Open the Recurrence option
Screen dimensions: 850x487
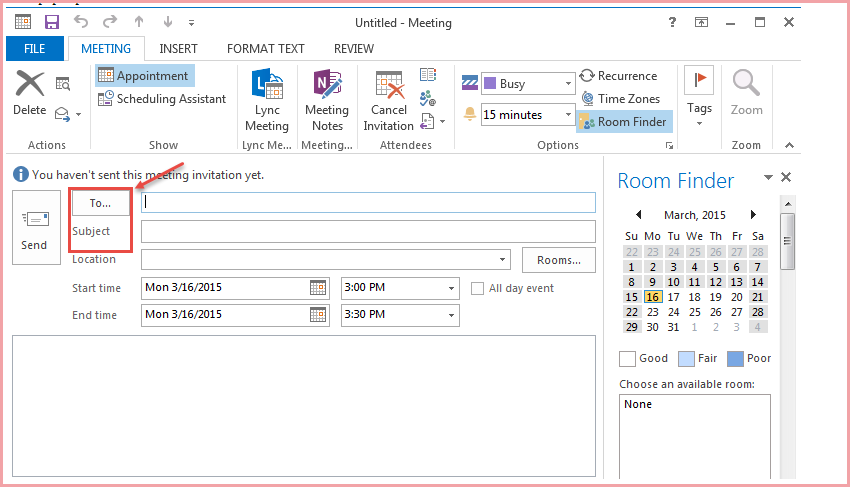coord(619,76)
